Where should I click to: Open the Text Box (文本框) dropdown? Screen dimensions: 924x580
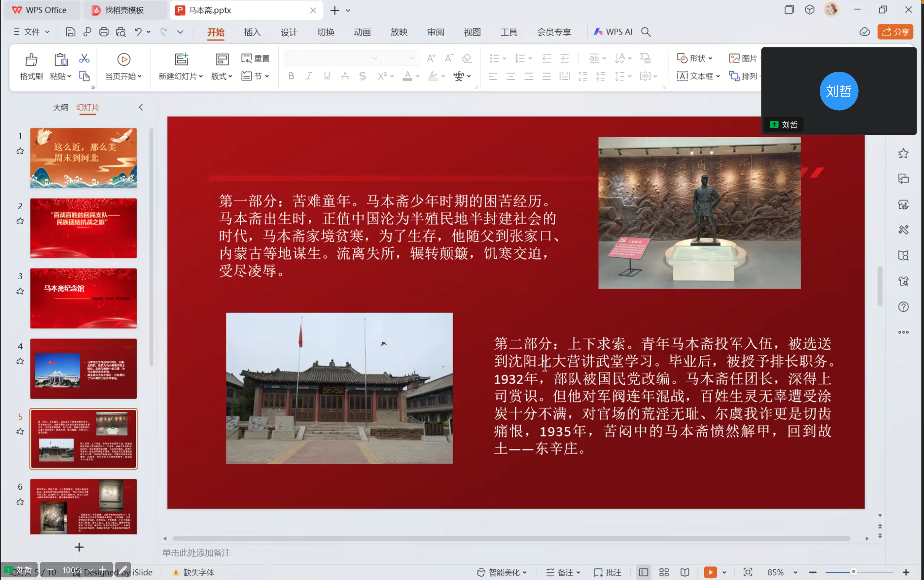699,76
